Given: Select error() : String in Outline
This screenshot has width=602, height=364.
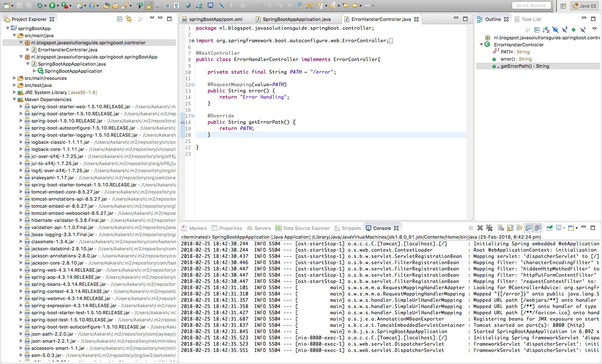Looking at the screenshot, I should 516,59.
